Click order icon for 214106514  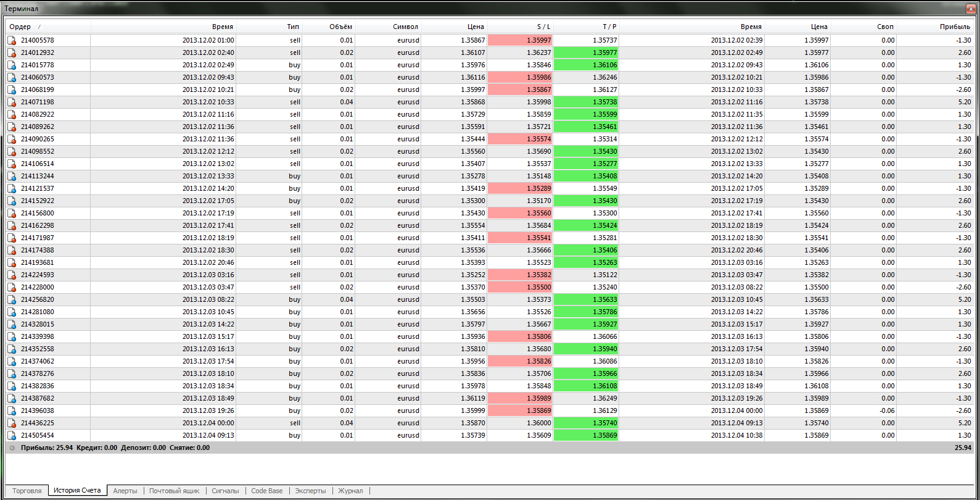click(x=12, y=164)
